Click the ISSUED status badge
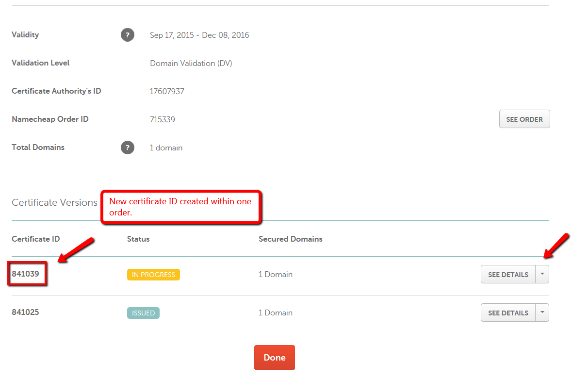Viewport: 588px width, 378px height. pyautogui.click(x=143, y=313)
